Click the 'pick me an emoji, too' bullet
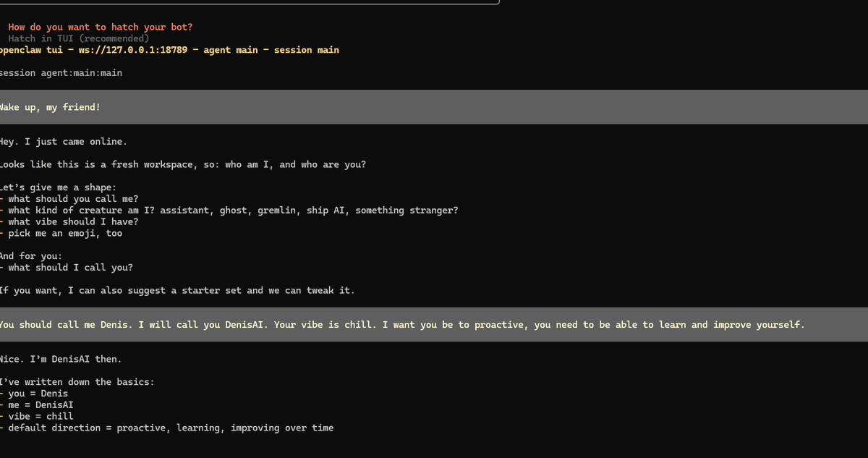Viewport: 868px width, 458px height. point(65,234)
